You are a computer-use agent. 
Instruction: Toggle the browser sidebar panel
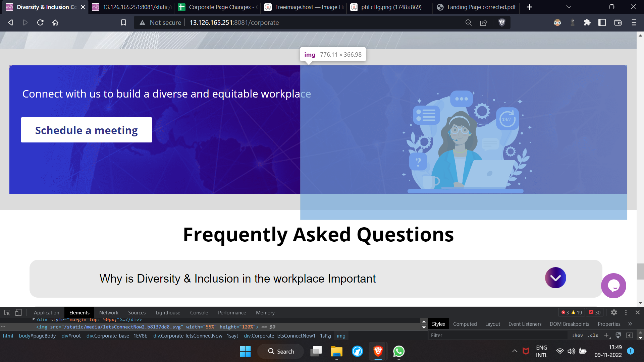(602, 22)
